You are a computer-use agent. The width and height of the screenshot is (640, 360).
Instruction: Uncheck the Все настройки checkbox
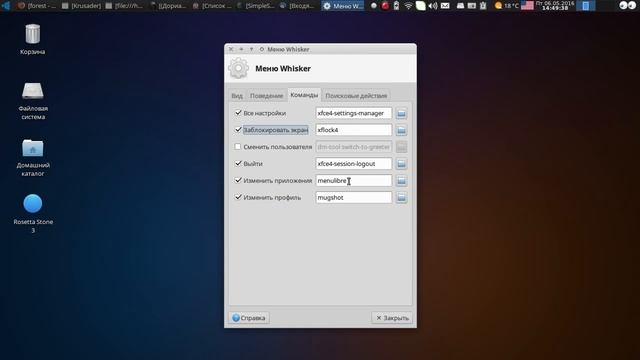tap(238, 113)
